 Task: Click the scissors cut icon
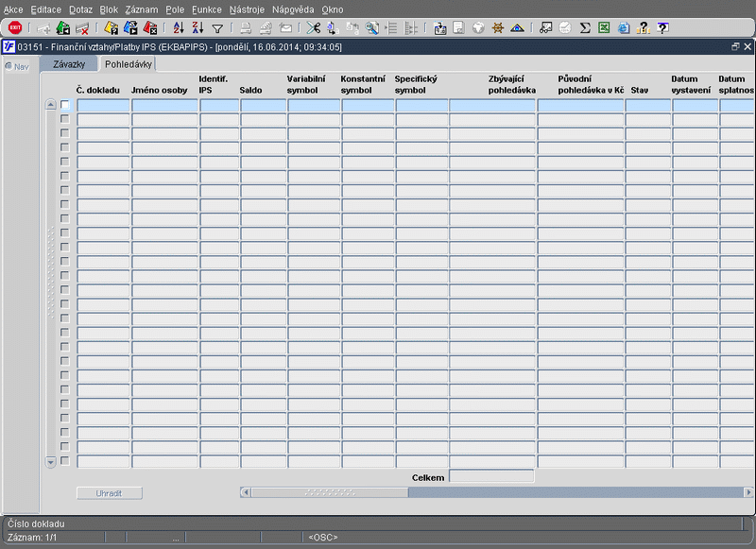(314, 28)
